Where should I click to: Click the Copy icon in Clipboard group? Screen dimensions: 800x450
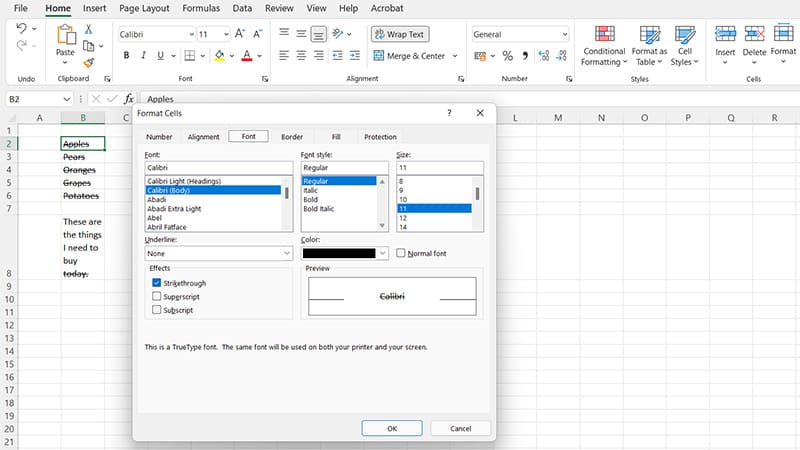(x=89, y=46)
